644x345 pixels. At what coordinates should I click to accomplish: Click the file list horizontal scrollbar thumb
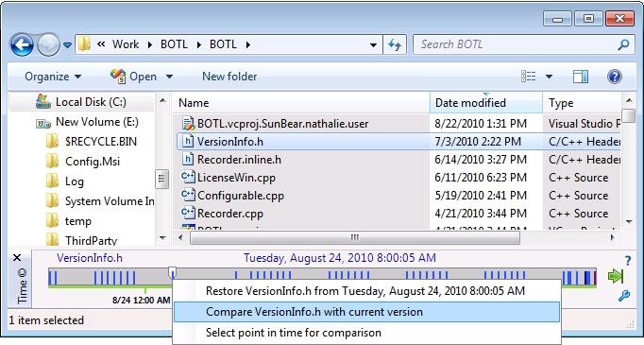click(355, 237)
